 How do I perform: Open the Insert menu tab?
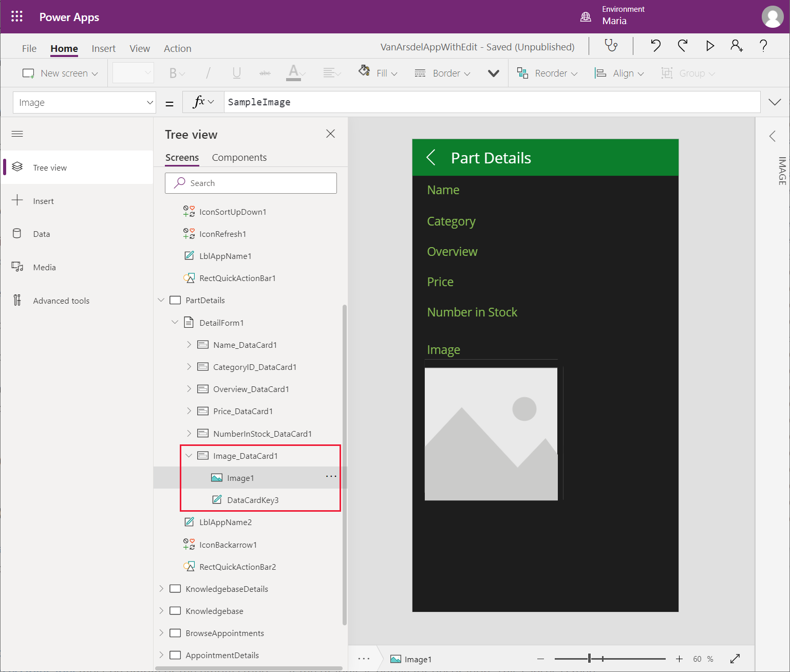103,49
